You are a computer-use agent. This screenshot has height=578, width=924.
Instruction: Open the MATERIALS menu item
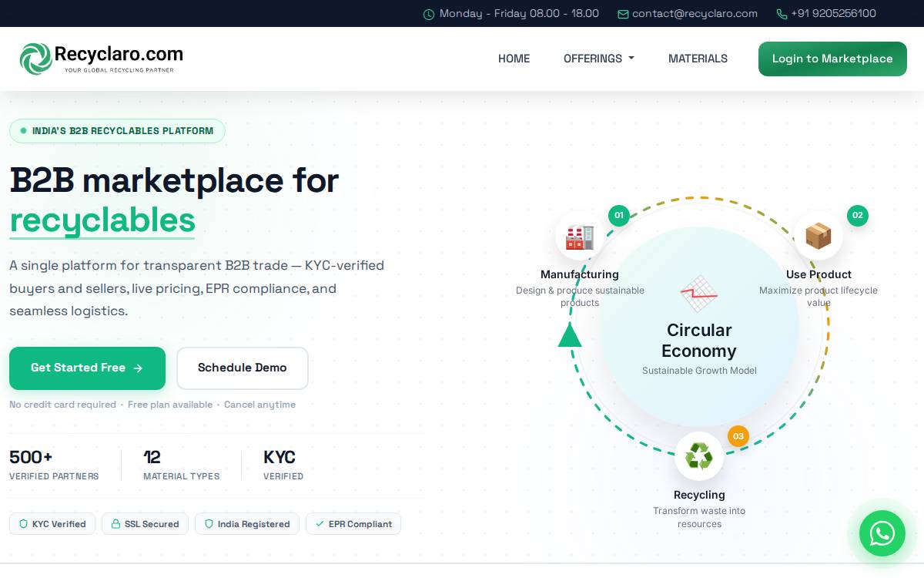coord(698,59)
